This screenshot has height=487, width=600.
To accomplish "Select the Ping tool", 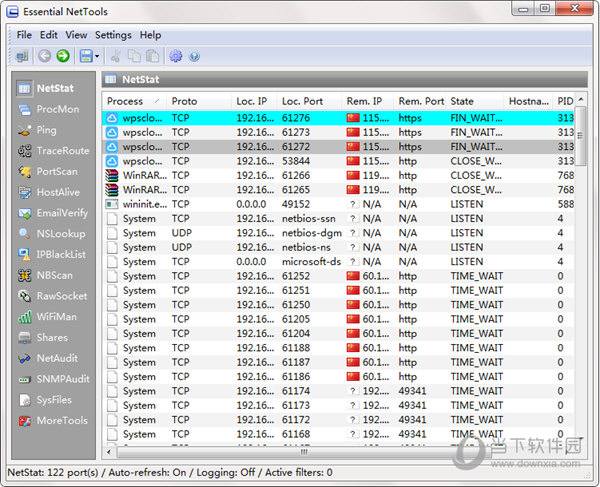I will [46, 130].
